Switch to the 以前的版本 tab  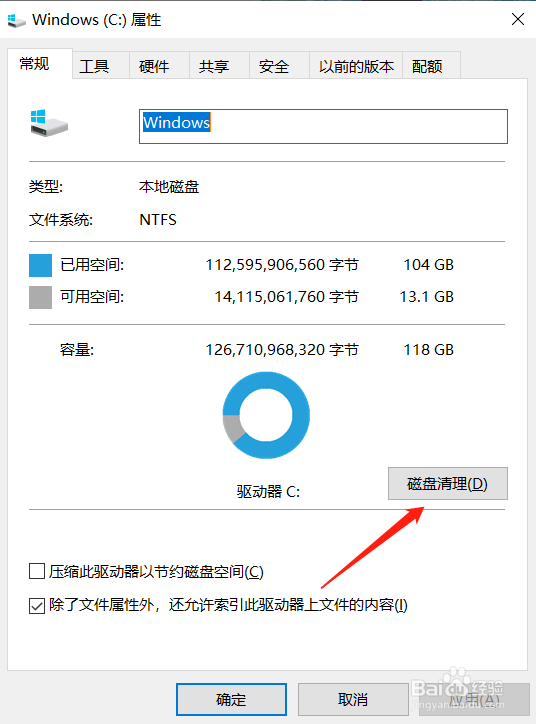[356, 66]
